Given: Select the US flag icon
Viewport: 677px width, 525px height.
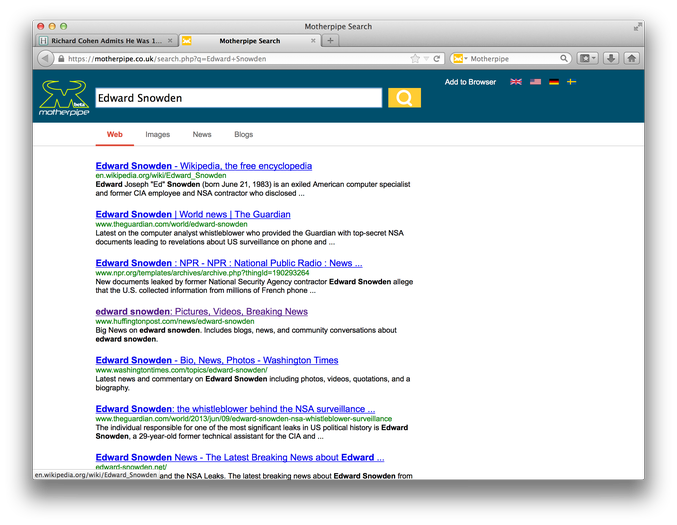Looking at the screenshot, I should point(535,82).
